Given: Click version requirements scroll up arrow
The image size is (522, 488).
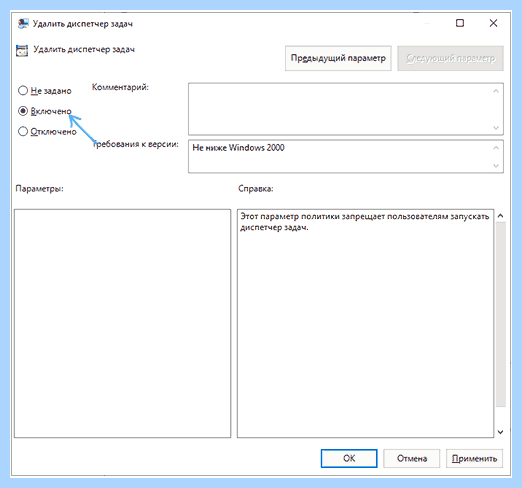Looking at the screenshot, I should click(x=496, y=148).
